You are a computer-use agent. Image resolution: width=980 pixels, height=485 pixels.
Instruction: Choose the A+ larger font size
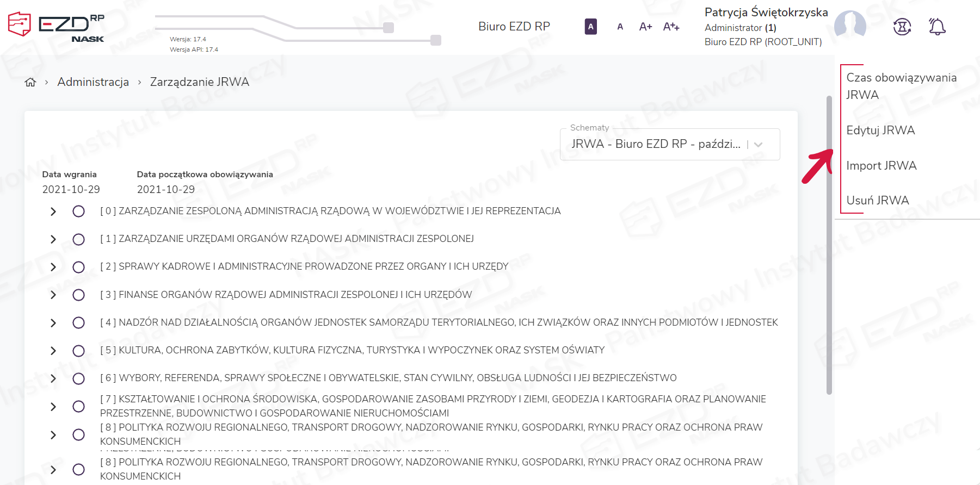[x=645, y=27]
